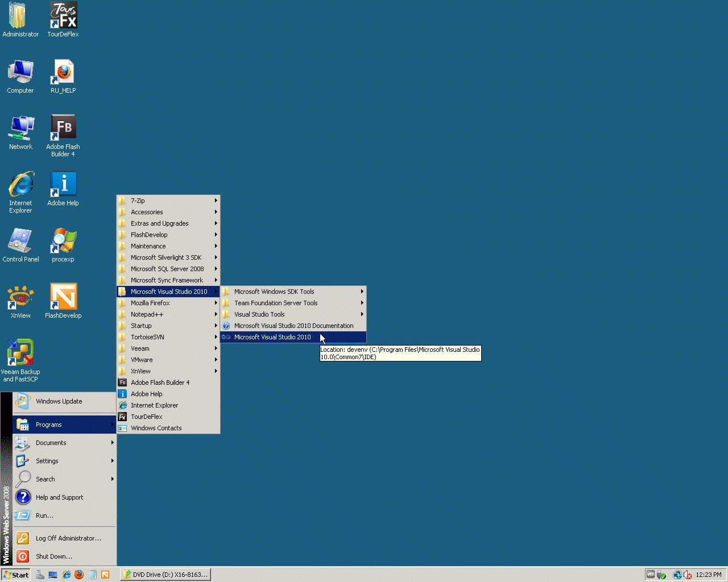The height and width of the screenshot is (582, 728).
Task: Open Microsoft SQL Server 2008 group
Action: [x=168, y=269]
